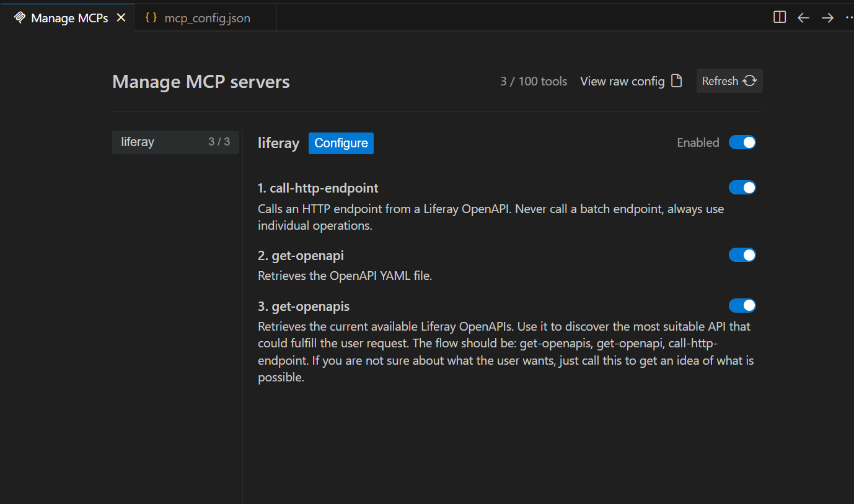
Task: Disable the call-http-endpoint tool toggle
Action: [x=742, y=188]
